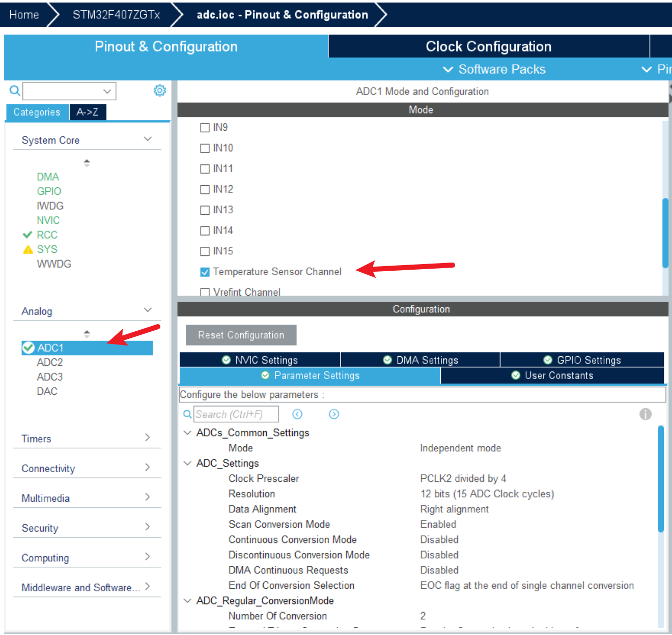The image size is (672, 635).
Task: Click the sort arrows under Analog
Action: point(87,334)
